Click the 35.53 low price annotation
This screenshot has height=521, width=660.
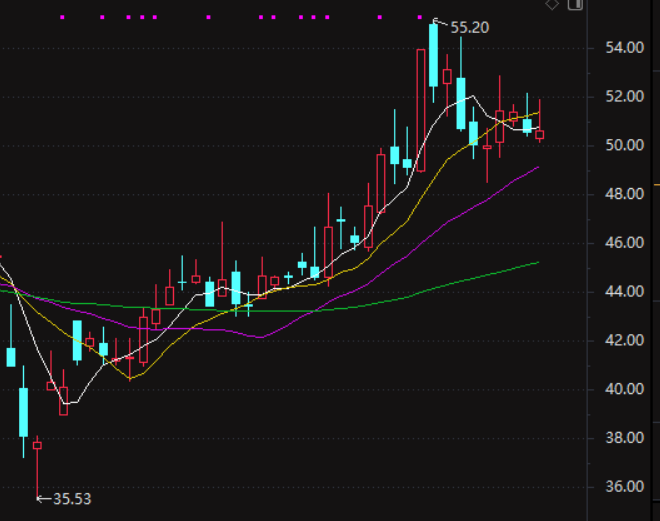tap(72, 499)
